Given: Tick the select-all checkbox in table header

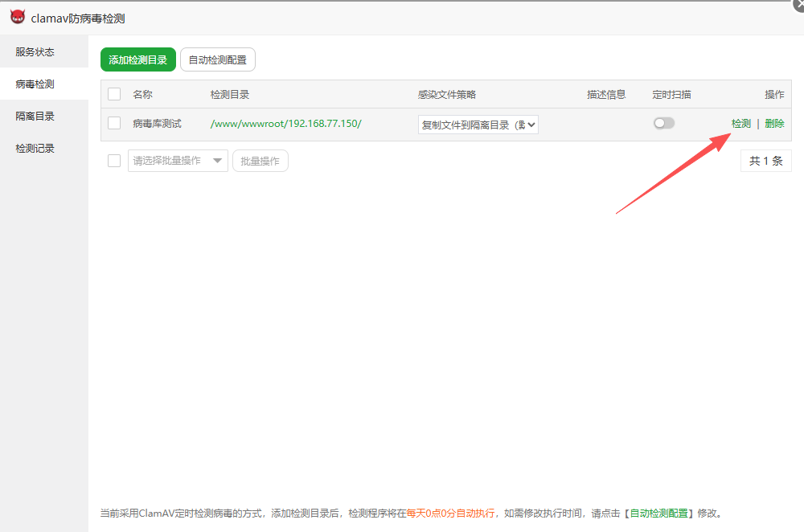Looking at the screenshot, I should [x=114, y=95].
